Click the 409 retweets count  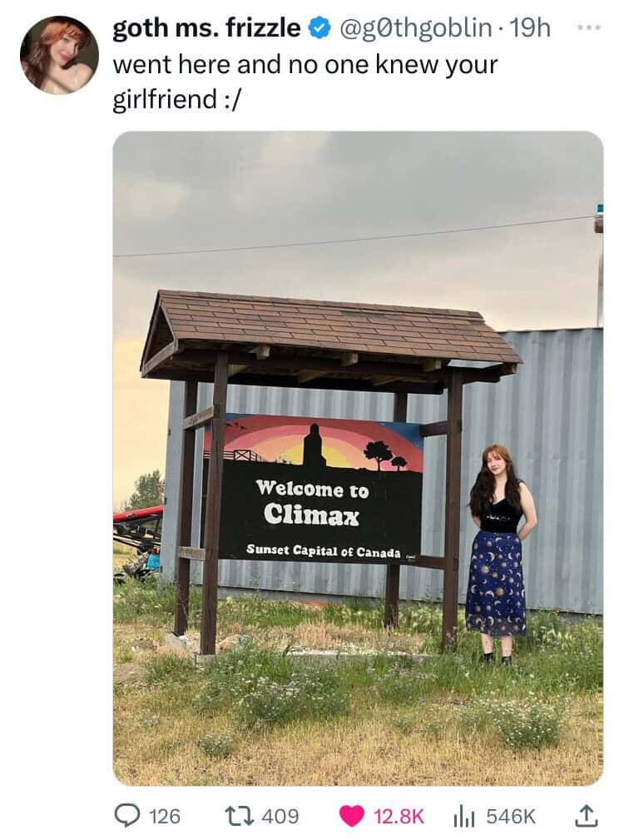tap(280, 816)
